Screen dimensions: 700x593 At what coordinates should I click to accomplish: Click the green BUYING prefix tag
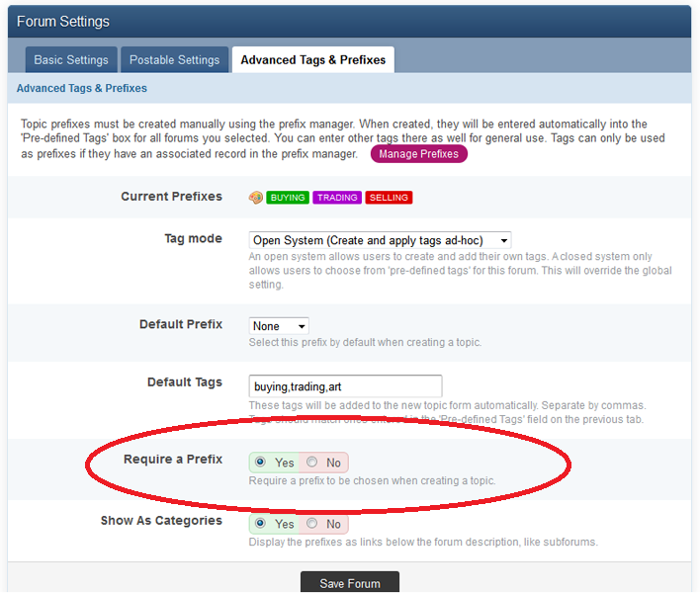[x=288, y=198]
